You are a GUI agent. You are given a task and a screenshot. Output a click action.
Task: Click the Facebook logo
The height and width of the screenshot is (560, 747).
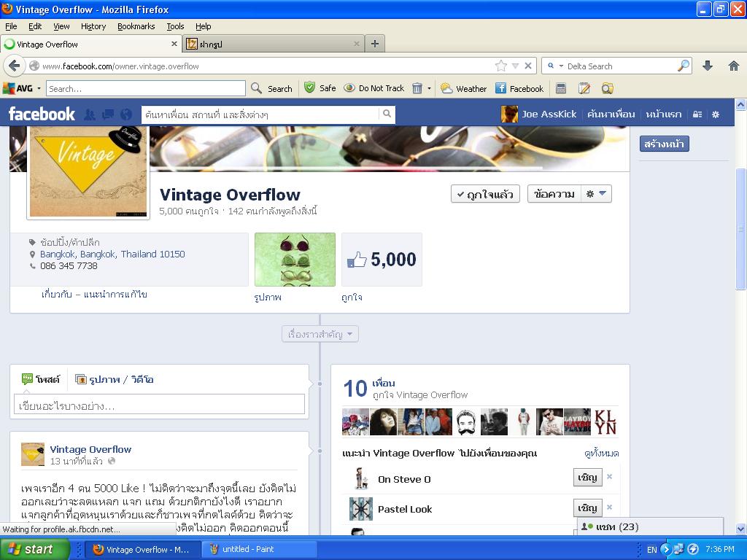42,114
